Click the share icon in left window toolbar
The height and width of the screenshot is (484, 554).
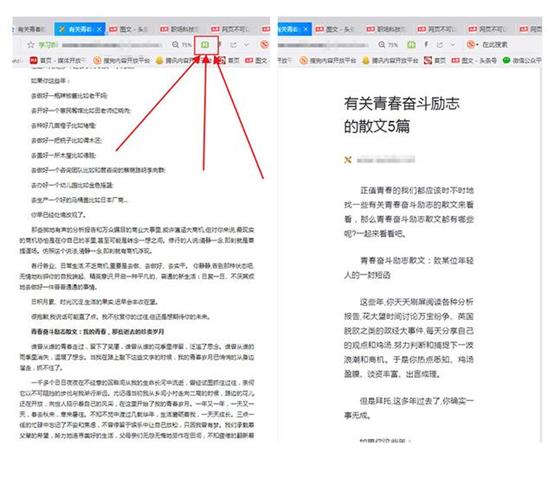coord(234,45)
